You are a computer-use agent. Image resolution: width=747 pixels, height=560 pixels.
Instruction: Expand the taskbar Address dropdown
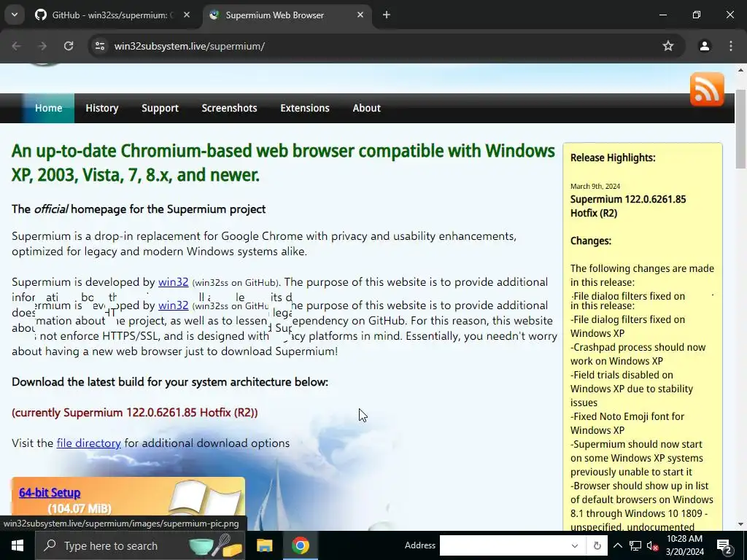(575, 545)
